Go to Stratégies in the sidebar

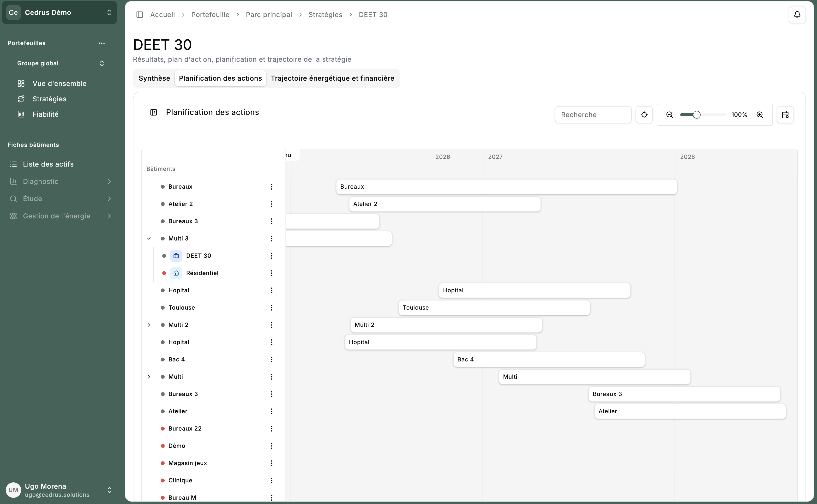point(49,99)
